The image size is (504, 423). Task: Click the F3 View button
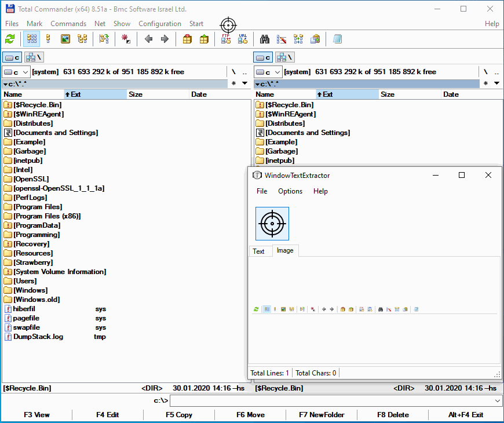tap(36, 415)
